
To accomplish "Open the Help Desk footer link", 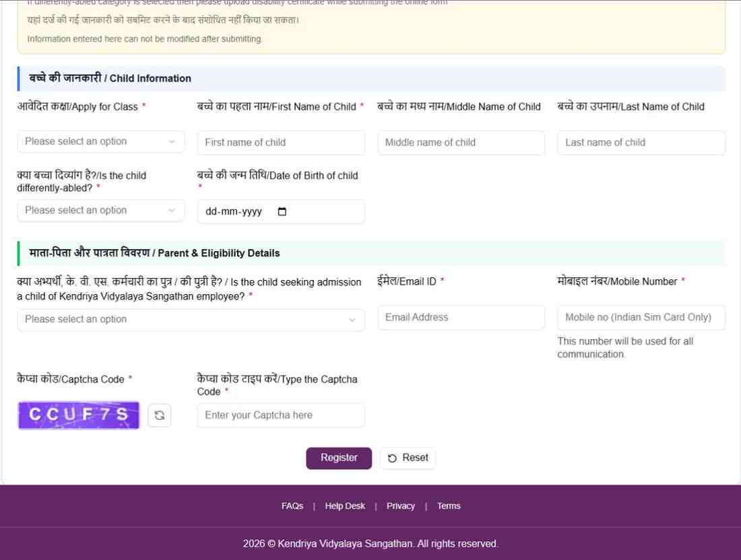I will (x=345, y=506).
